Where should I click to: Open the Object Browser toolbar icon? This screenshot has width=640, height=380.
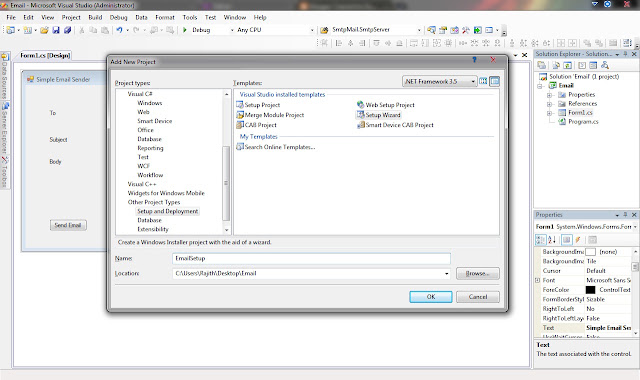pos(454,30)
